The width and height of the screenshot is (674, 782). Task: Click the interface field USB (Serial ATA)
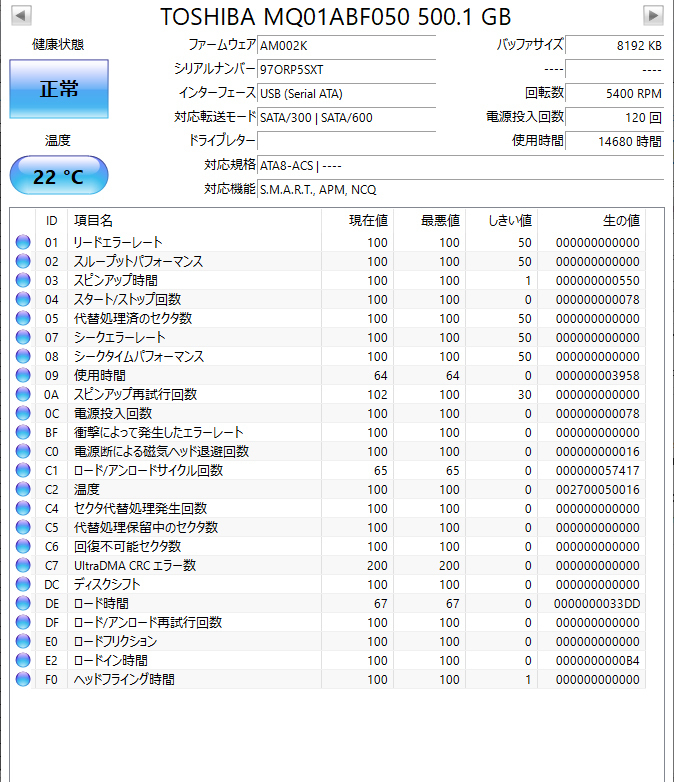[347, 93]
